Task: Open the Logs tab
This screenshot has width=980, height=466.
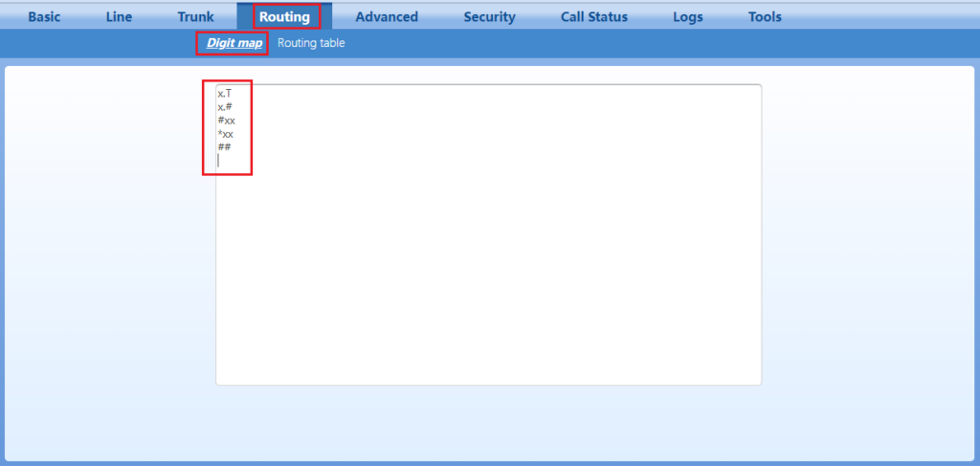Action: 687,16
